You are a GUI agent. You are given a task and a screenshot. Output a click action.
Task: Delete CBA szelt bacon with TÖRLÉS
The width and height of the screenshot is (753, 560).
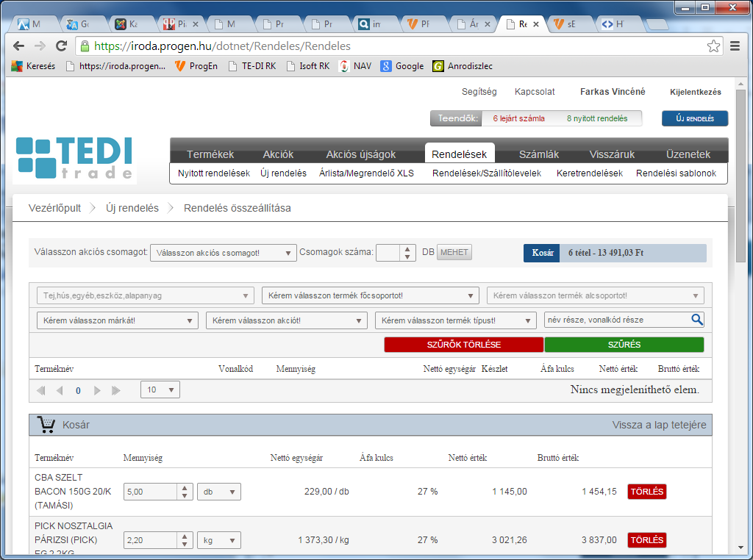(647, 492)
